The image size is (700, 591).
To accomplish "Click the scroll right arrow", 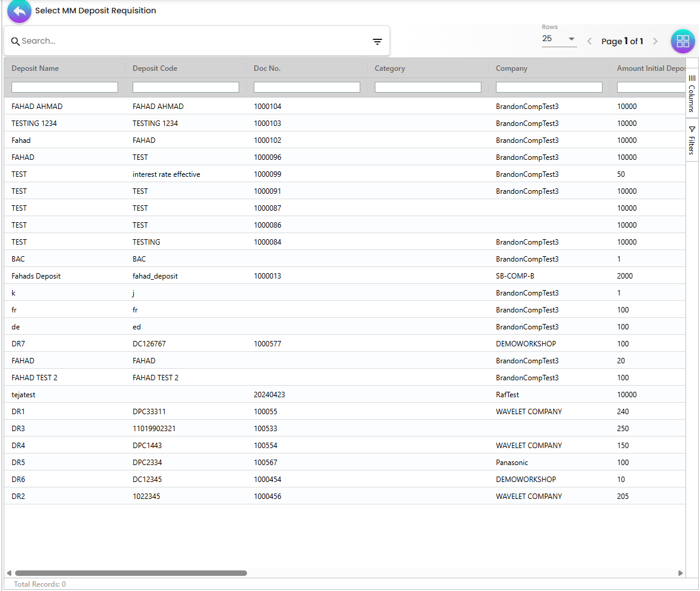I will (681, 573).
